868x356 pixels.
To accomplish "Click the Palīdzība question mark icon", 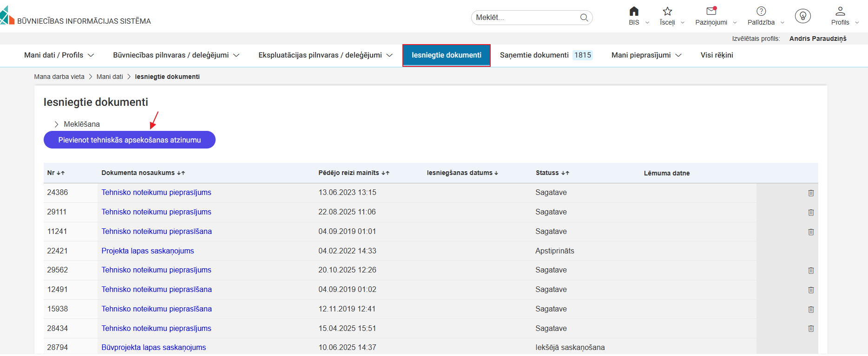I will 761,12.
